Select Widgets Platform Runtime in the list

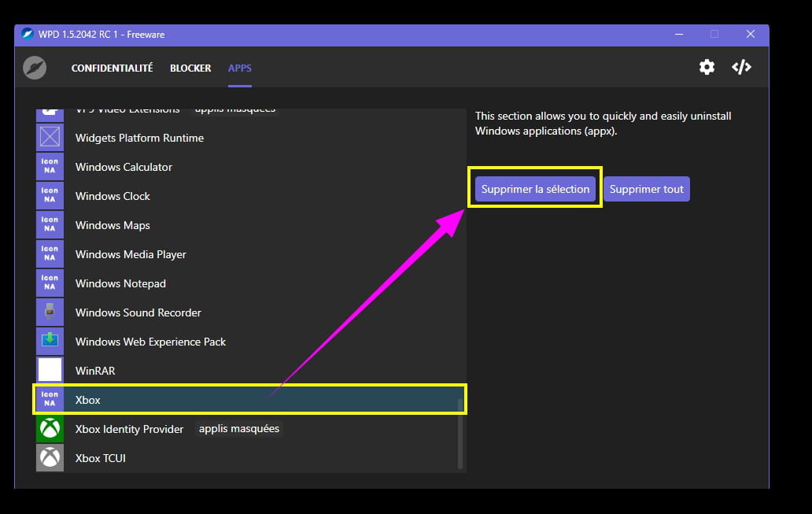tap(139, 138)
